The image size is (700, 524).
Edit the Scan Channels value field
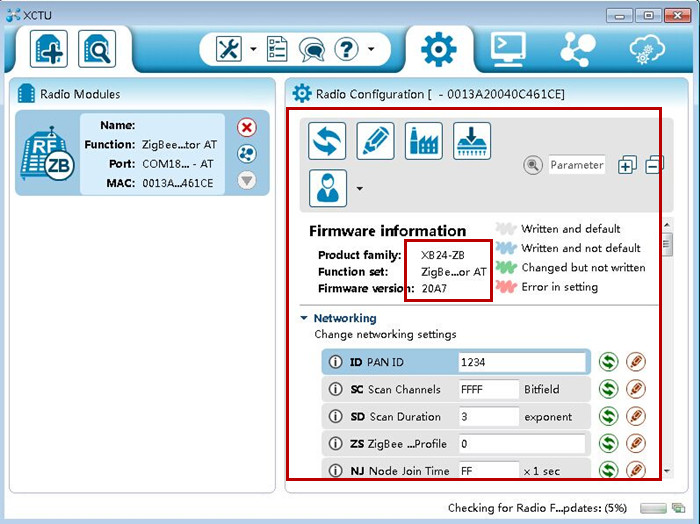coord(488,389)
